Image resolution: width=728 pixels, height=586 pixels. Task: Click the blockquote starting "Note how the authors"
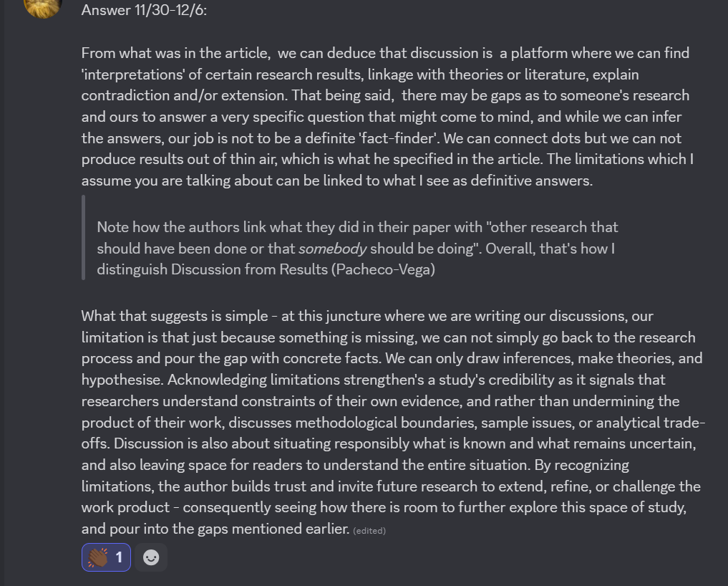click(356, 227)
